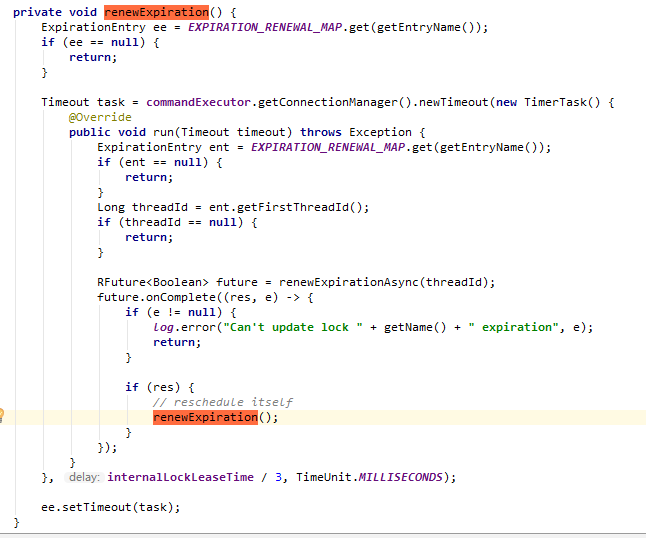
Task: Click the getFirstThreadId() call
Action: pyautogui.click(x=300, y=207)
